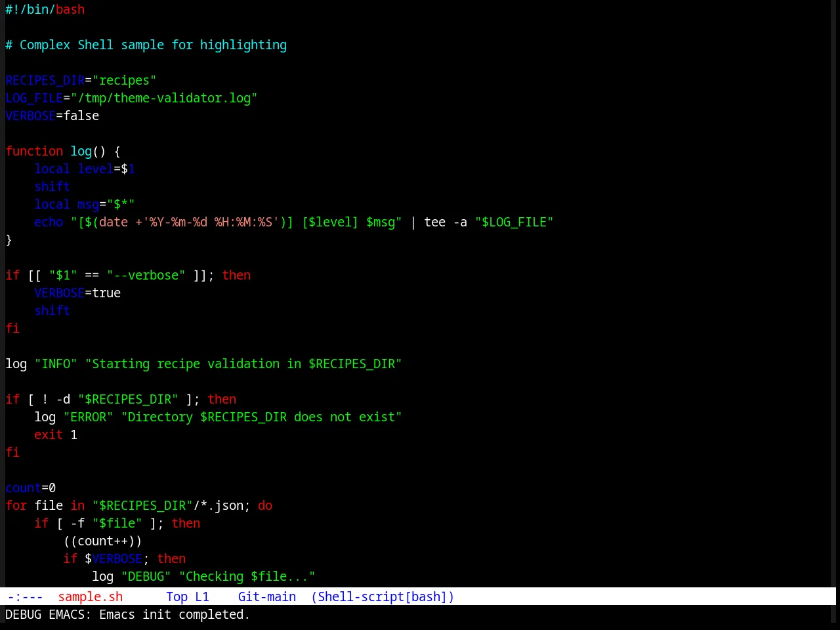Click the 'function' keyword
840x630 pixels.
[x=34, y=151]
